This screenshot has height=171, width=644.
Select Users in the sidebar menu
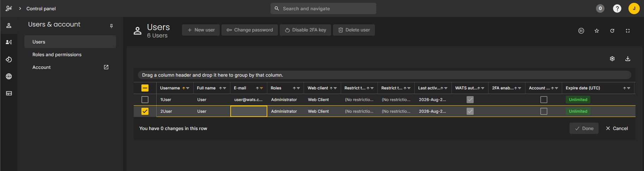tap(70, 42)
